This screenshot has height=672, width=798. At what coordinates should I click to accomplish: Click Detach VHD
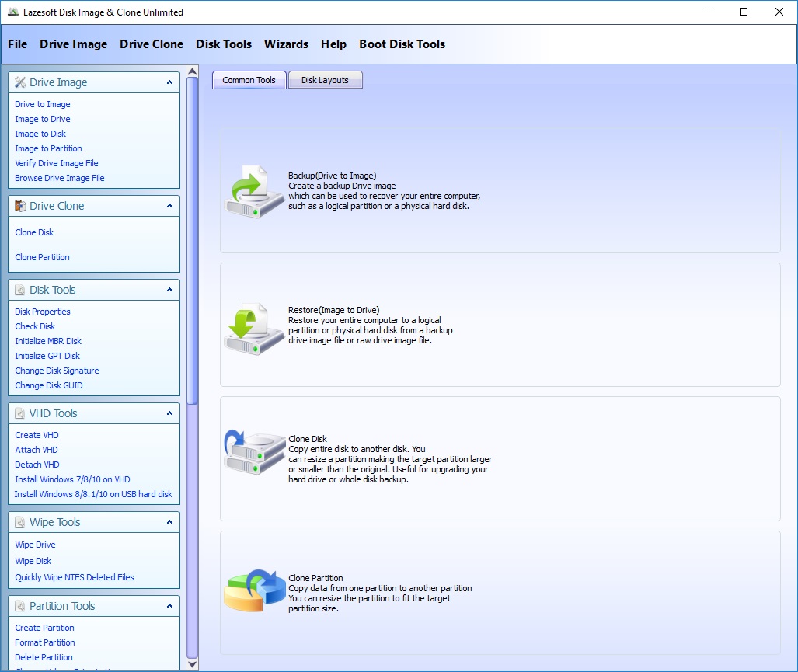[x=37, y=465]
